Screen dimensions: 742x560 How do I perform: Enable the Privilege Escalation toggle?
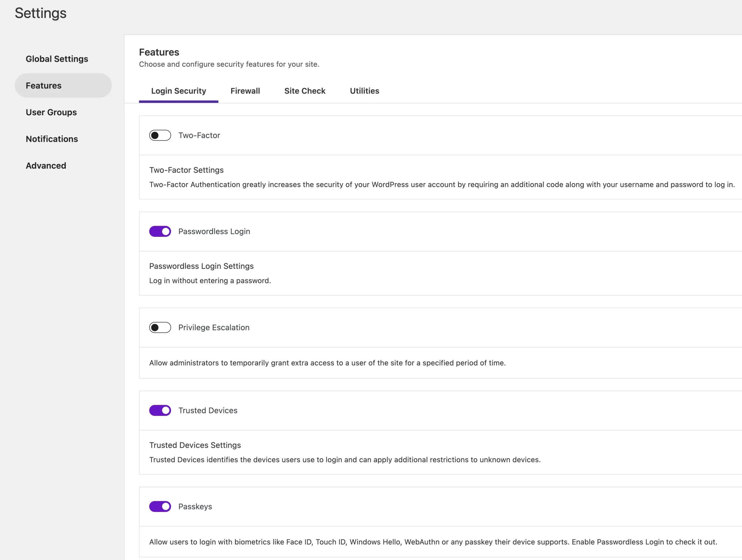coord(160,328)
